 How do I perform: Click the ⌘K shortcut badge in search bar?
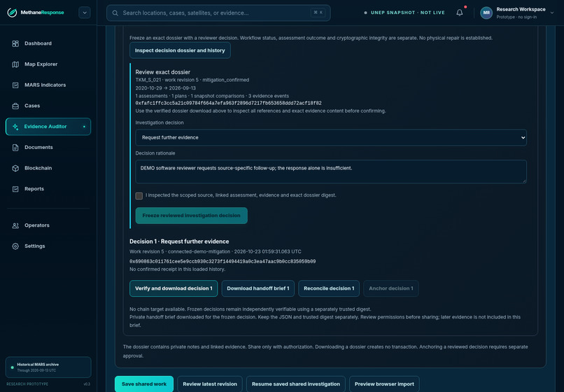pyautogui.click(x=318, y=13)
